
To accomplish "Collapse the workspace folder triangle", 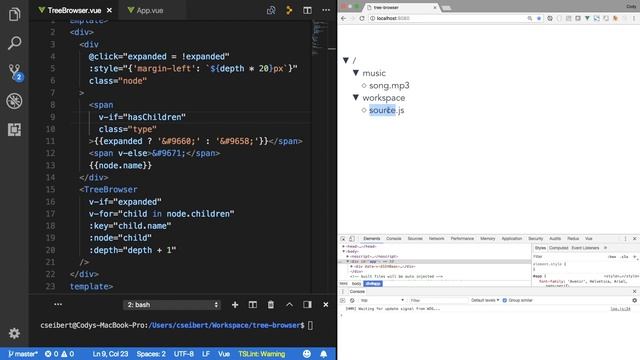I will point(356,97).
